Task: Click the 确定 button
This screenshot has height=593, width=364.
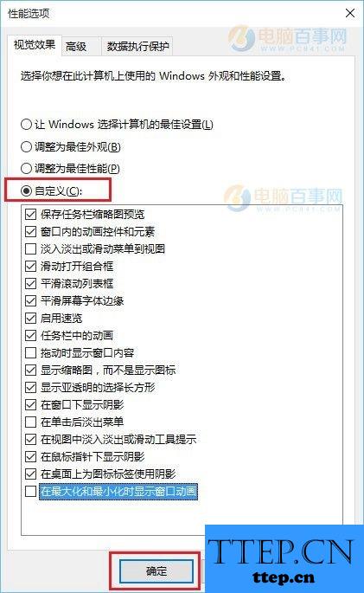Action: [156, 571]
